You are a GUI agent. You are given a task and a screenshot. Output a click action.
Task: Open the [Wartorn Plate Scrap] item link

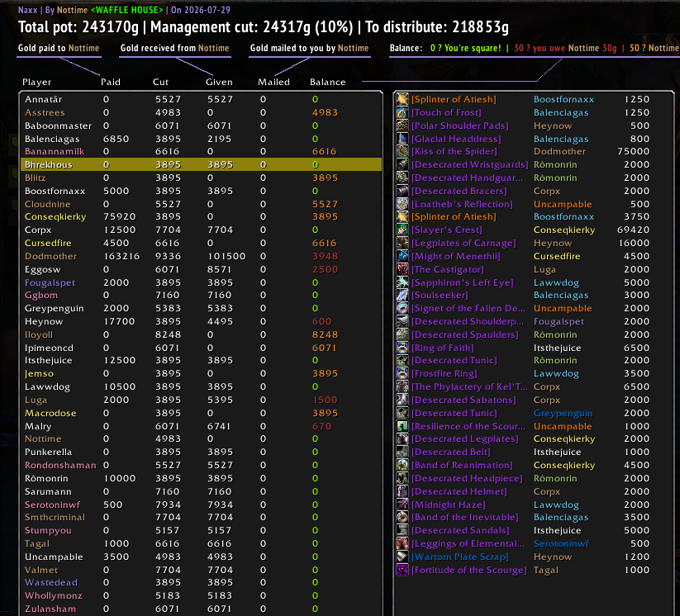coord(459,557)
